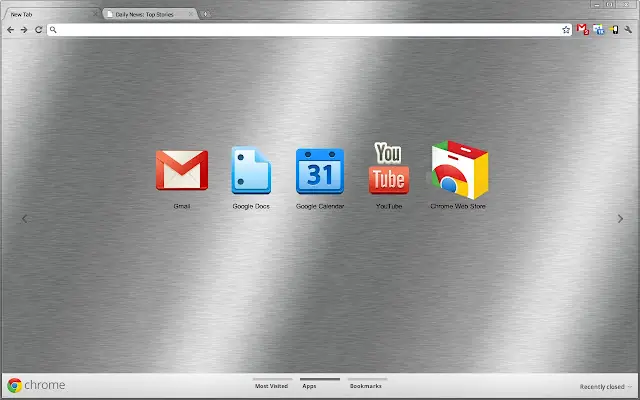Expand the Recently closed menu
This screenshot has width=640, height=400.
coord(606,387)
